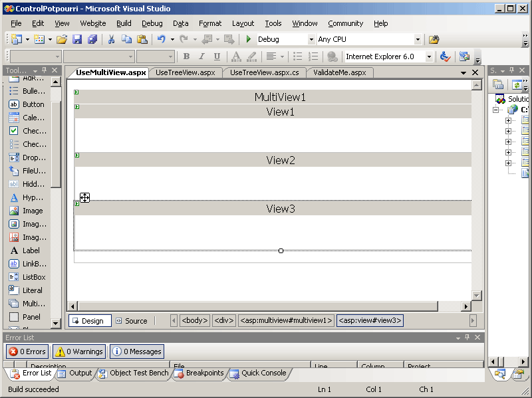Click the Save All toolbar icon
This screenshot has width=532, height=398.
click(92, 40)
